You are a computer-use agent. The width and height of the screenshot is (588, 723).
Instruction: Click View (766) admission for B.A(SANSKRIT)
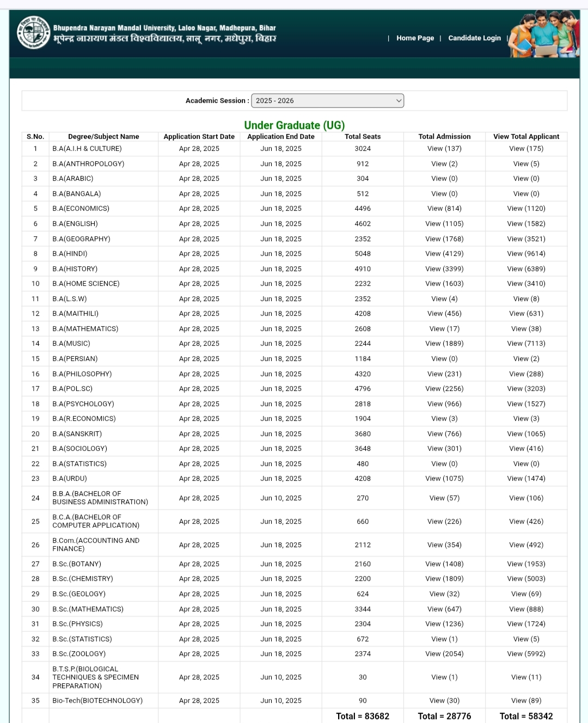(444, 434)
